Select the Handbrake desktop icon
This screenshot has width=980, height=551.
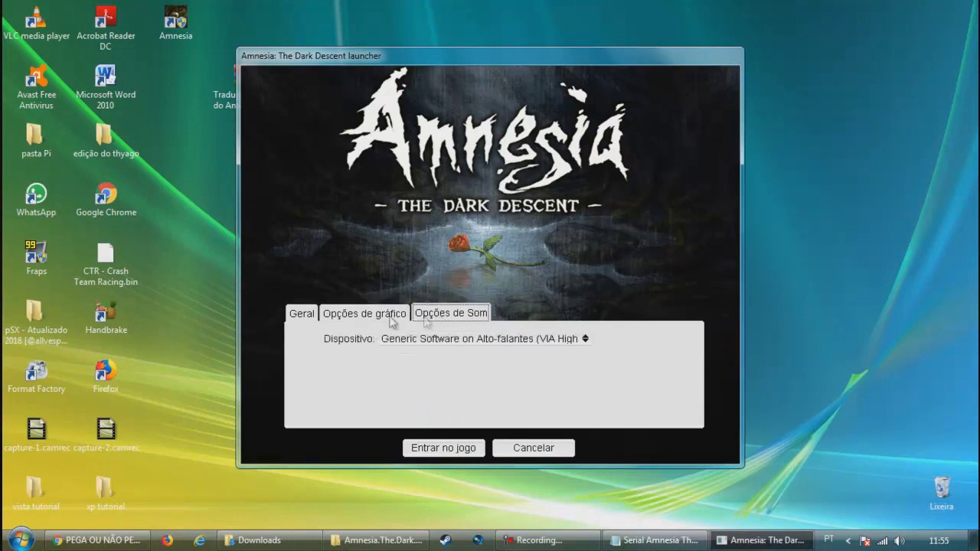pyautogui.click(x=106, y=317)
